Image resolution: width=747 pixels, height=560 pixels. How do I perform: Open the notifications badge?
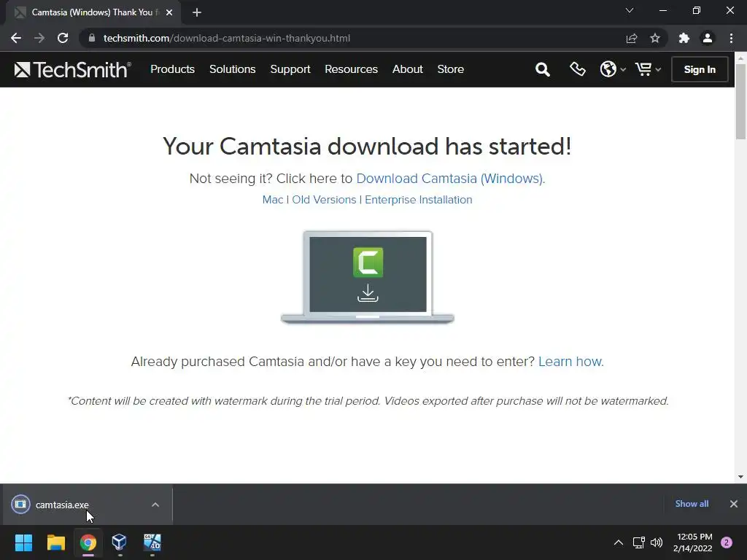[x=727, y=542]
